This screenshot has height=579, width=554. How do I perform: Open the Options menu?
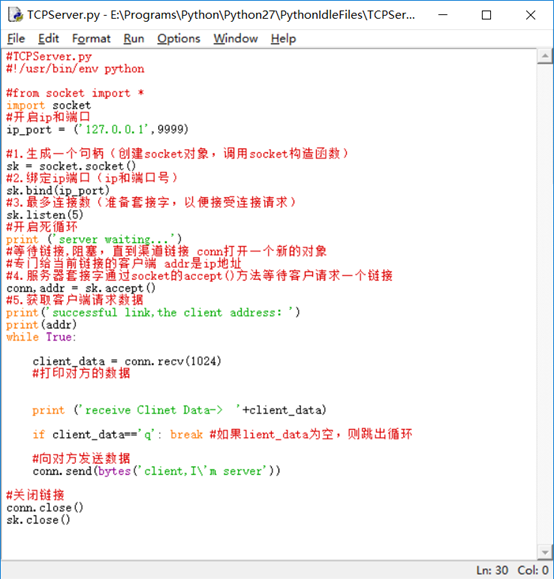coord(179,38)
